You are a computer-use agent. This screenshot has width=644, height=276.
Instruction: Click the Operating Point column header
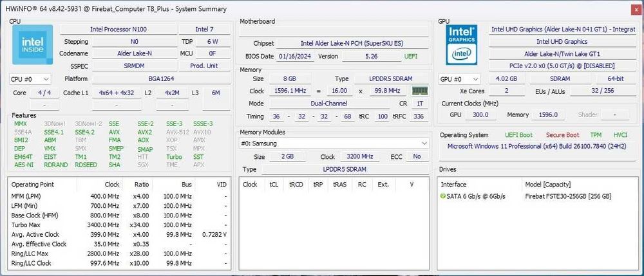point(43,185)
